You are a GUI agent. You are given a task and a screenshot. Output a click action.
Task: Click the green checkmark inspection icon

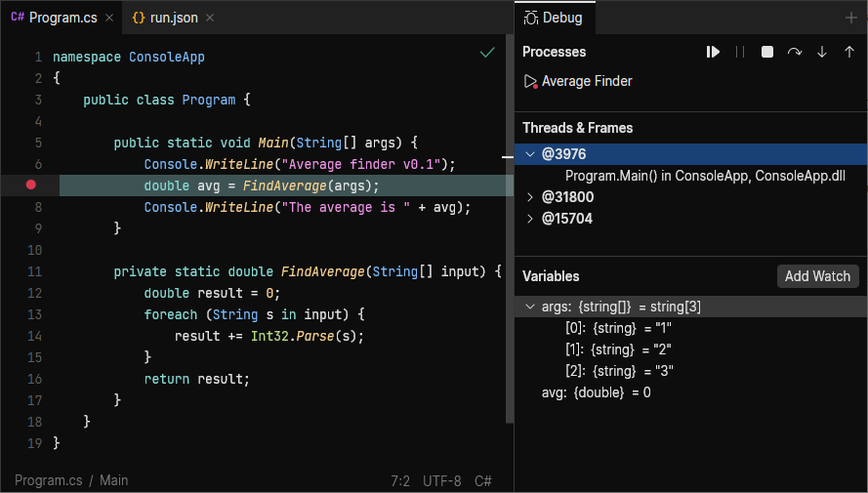coord(487,53)
